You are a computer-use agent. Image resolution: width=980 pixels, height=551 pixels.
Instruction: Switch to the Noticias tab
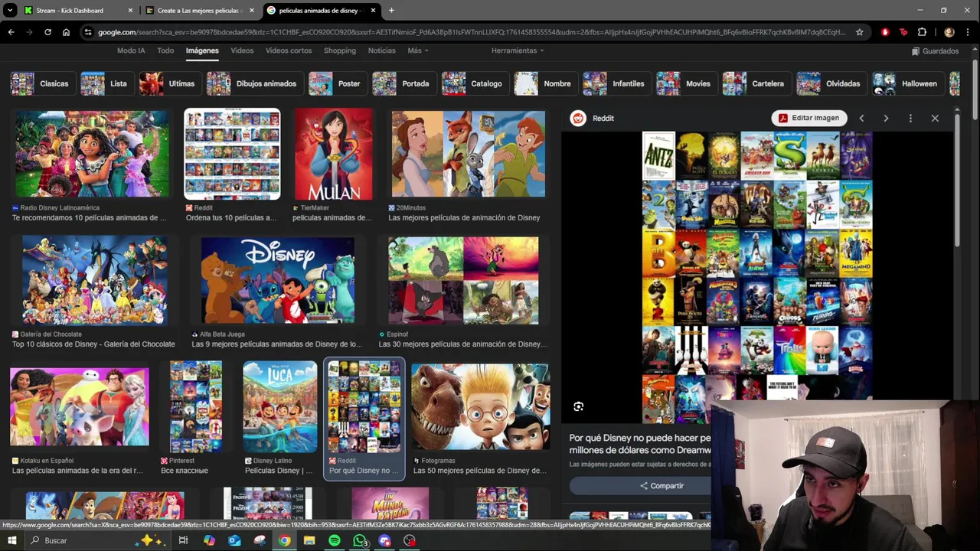(382, 51)
